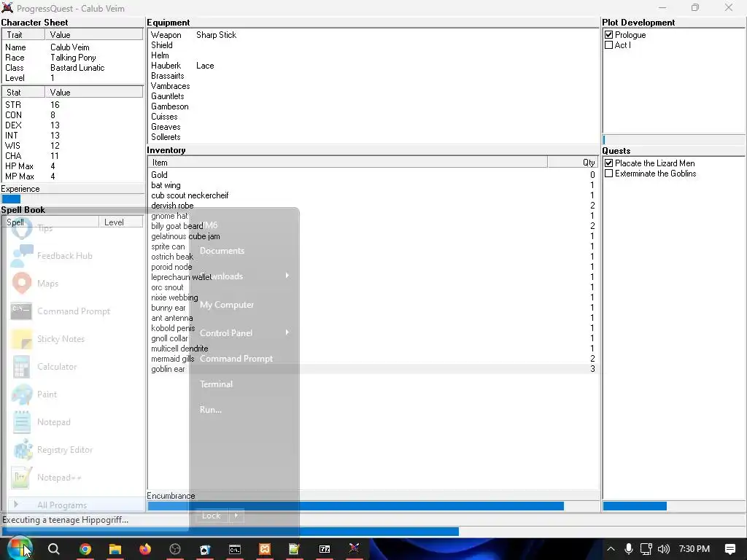747x560 pixels.
Task: Click the Stat column header
Action: [x=23, y=93]
